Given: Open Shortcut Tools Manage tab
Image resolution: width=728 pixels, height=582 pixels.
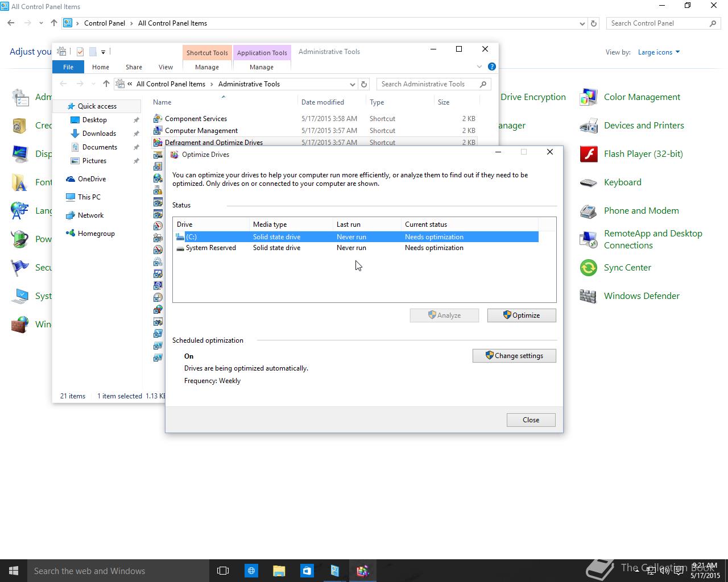Looking at the screenshot, I should point(207,67).
